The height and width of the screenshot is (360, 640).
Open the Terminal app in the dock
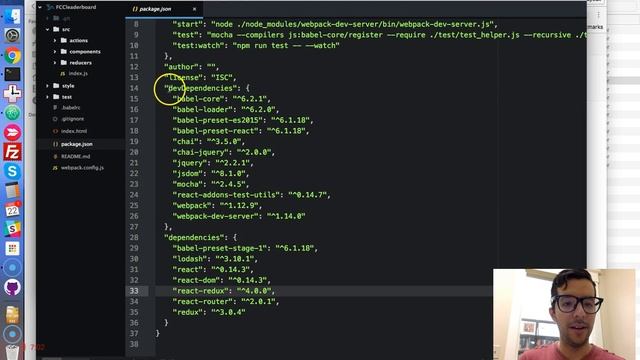click(12, 74)
